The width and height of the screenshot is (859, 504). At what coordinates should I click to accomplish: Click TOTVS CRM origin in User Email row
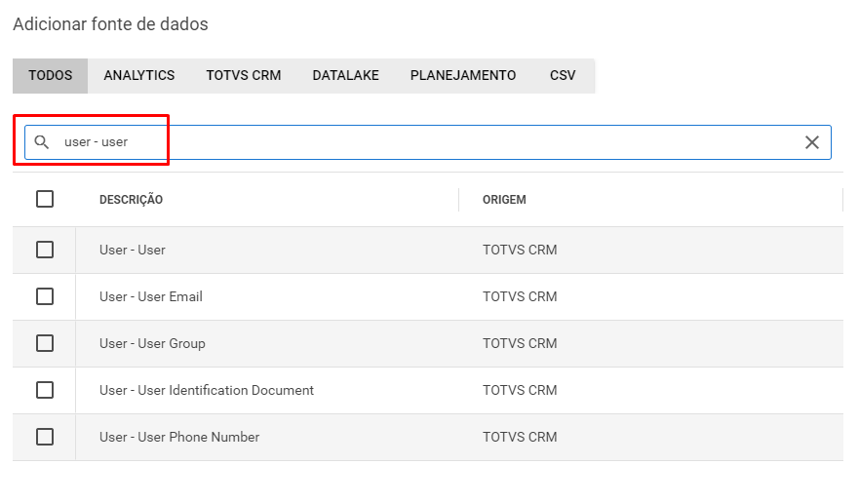(520, 296)
